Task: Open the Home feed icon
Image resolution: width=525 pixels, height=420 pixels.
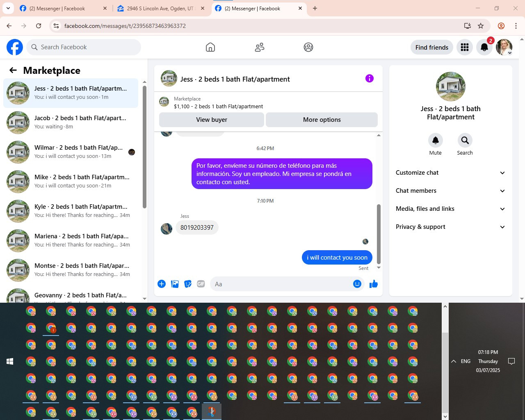Action: pyautogui.click(x=210, y=47)
